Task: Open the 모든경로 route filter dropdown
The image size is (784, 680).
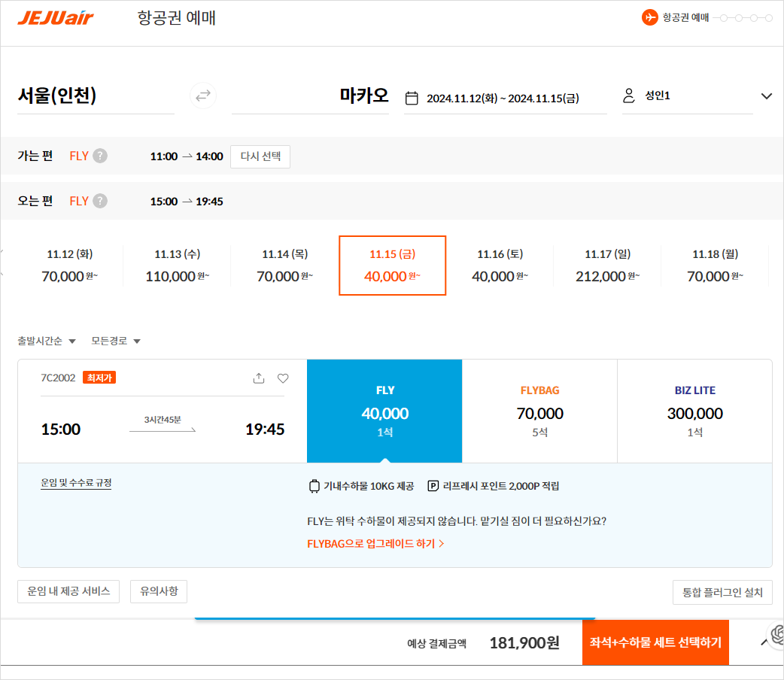Action: (x=116, y=342)
